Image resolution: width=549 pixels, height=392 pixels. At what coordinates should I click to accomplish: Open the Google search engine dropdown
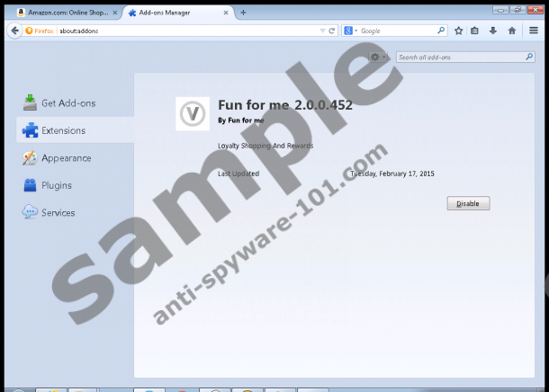click(350, 31)
